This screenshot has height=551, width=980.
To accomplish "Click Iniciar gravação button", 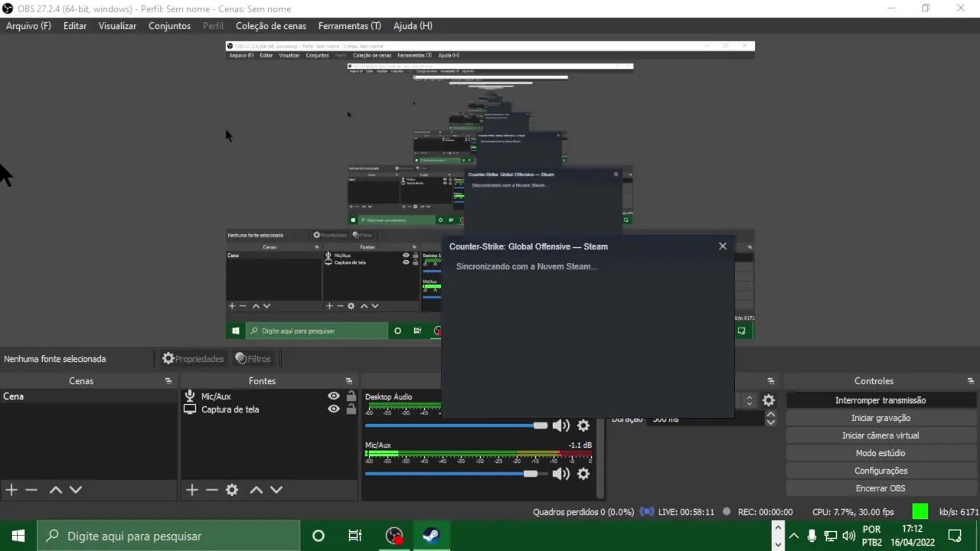I will click(880, 418).
